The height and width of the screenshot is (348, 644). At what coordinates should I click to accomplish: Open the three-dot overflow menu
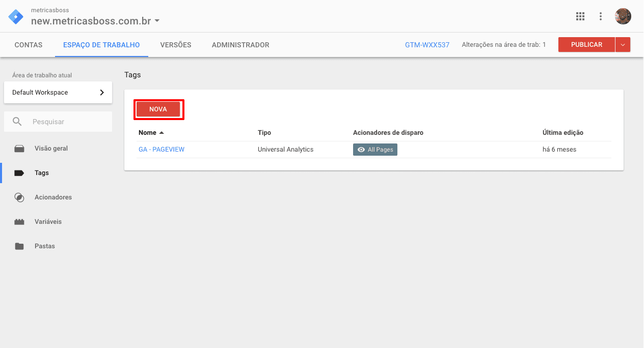[x=601, y=16]
